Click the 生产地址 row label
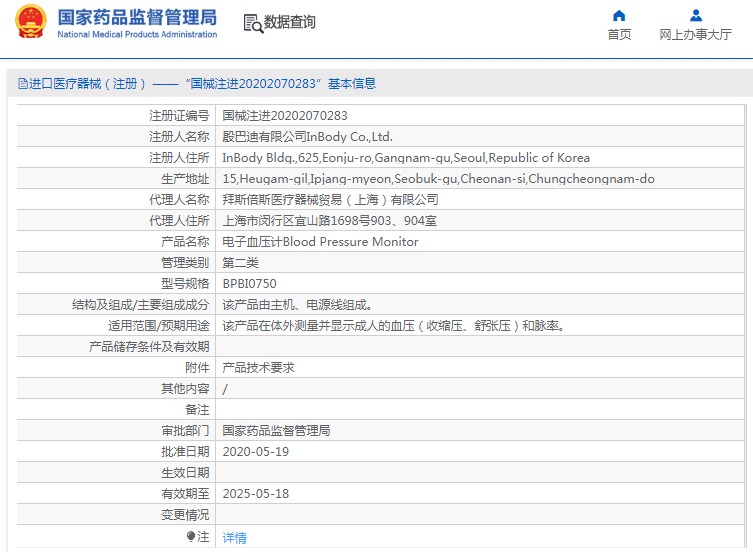753x552 pixels. click(x=185, y=179)
